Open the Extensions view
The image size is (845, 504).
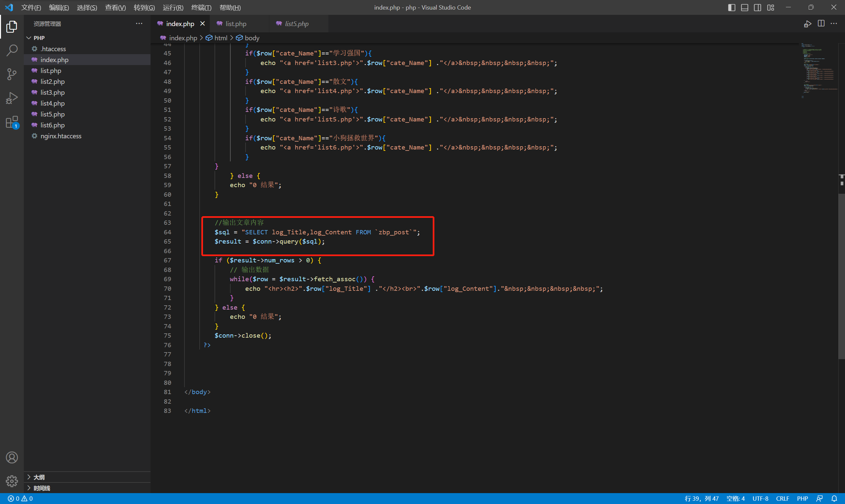coord(12,122)
